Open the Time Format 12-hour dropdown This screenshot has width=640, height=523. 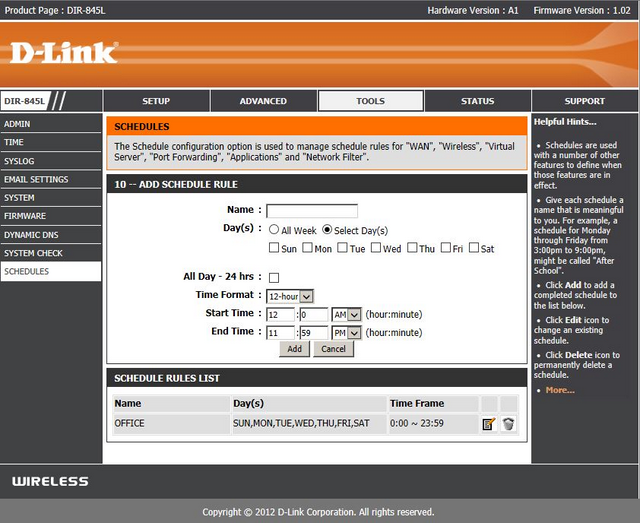[290, 296]
